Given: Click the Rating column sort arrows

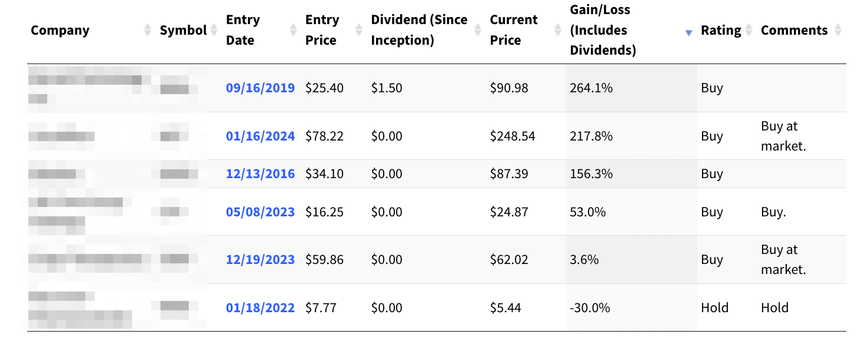Looking at the screenshot, I should coord(749,30).
